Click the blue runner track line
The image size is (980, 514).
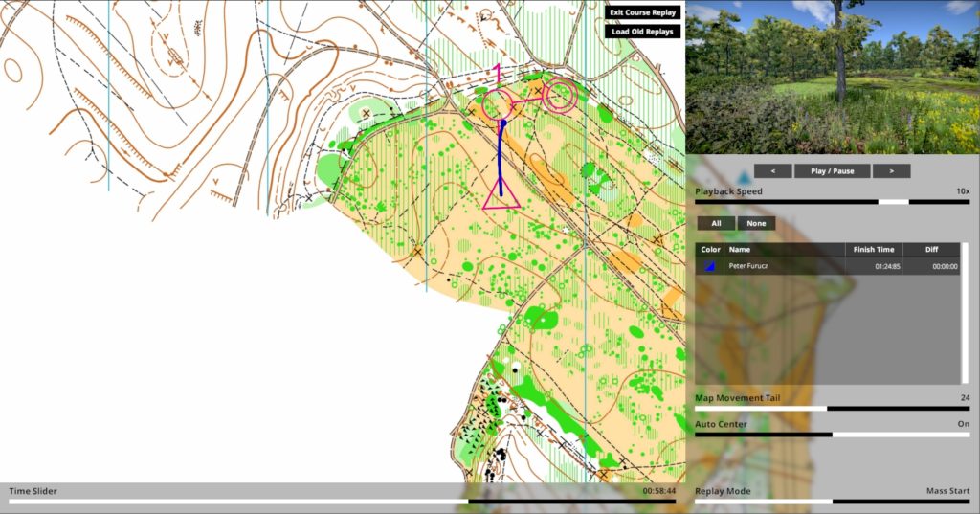(x=501, y=156)
